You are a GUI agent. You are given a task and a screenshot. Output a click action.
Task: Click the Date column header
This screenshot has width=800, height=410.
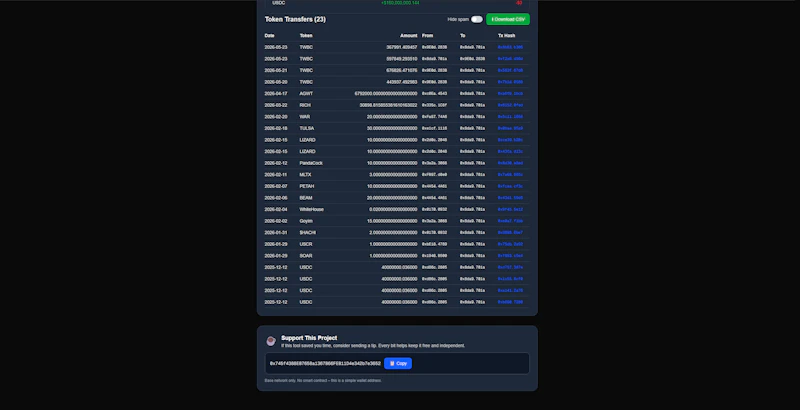click(x=269, y=36)
